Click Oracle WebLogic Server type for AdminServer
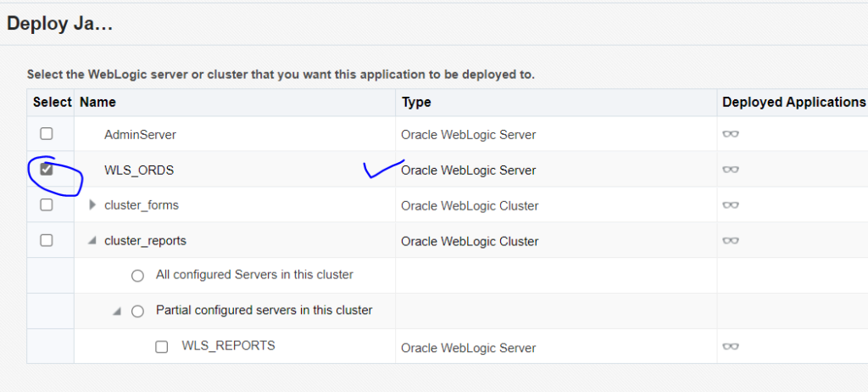The height and width of the screenshot is (392, 868). (x=468, y=135)
